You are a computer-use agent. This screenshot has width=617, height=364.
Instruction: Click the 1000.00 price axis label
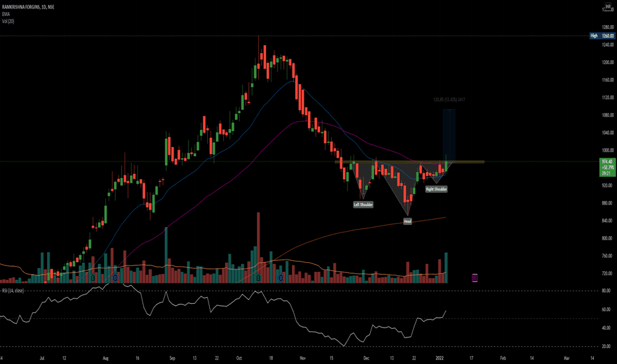608,150
